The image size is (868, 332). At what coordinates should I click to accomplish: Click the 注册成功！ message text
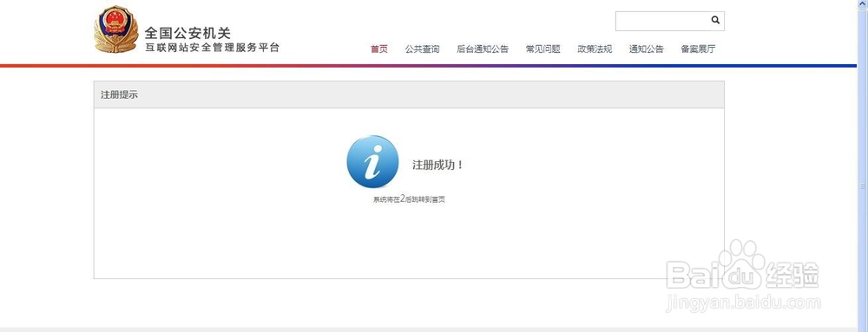click(437, 165)
